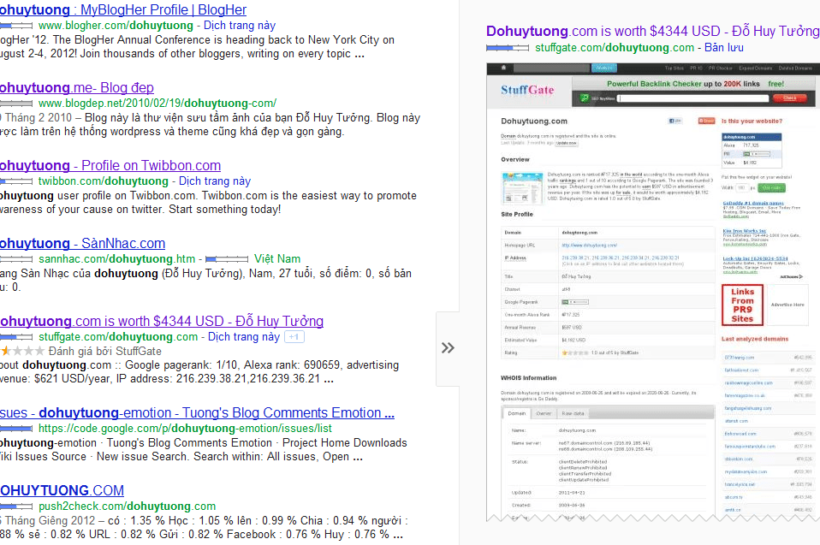Click star rating 'Đánh giá bởi StuffGate'
820x545 pixels.
(81, 351)
